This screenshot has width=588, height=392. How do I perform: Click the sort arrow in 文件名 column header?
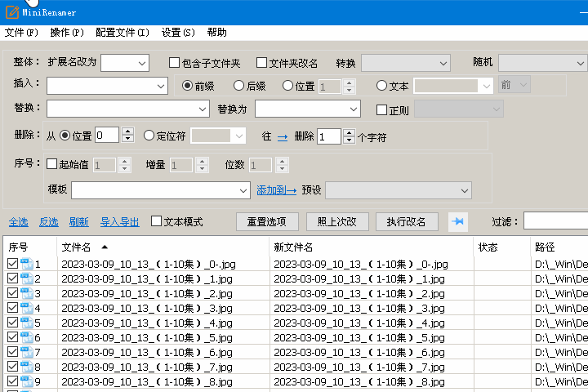pyautogui.click(x=105, y=247)
